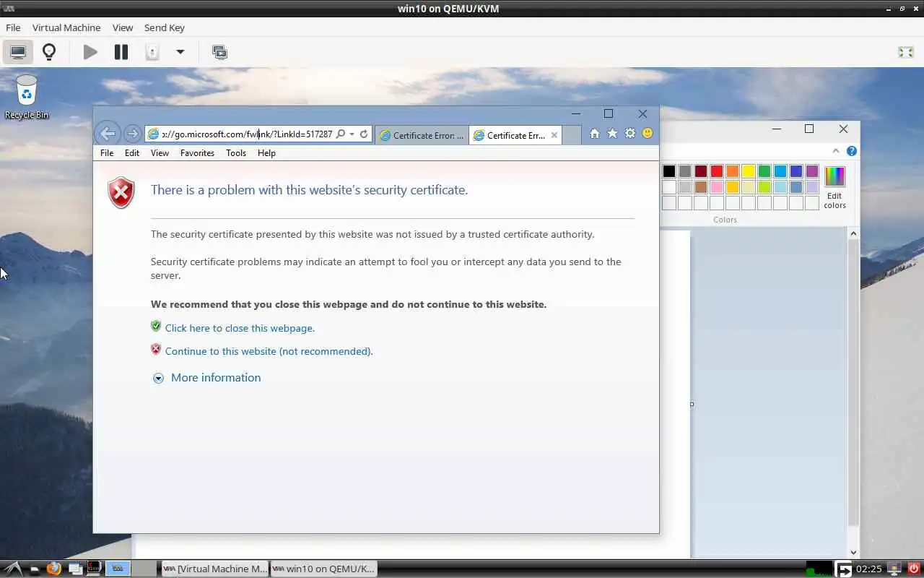The image size is (924, 578).
Task: Open the virt-manager File menu
Action: coord(13,27)
